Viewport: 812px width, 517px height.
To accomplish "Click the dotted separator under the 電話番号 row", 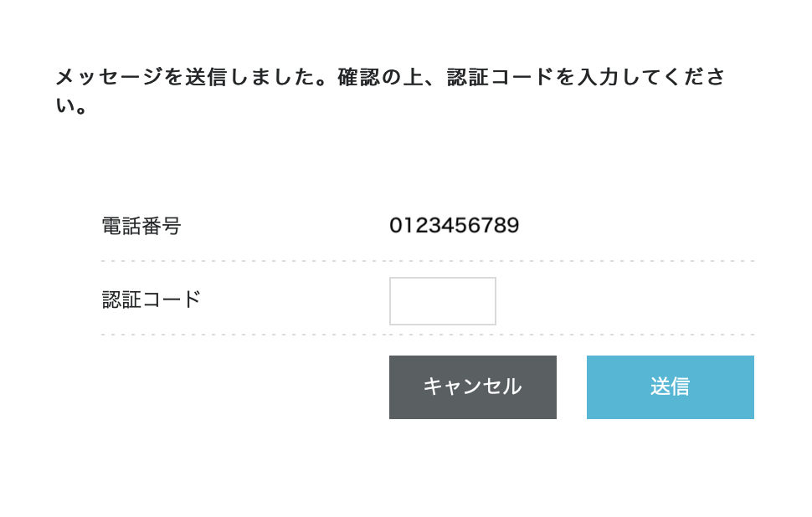I will pos(427,261).
